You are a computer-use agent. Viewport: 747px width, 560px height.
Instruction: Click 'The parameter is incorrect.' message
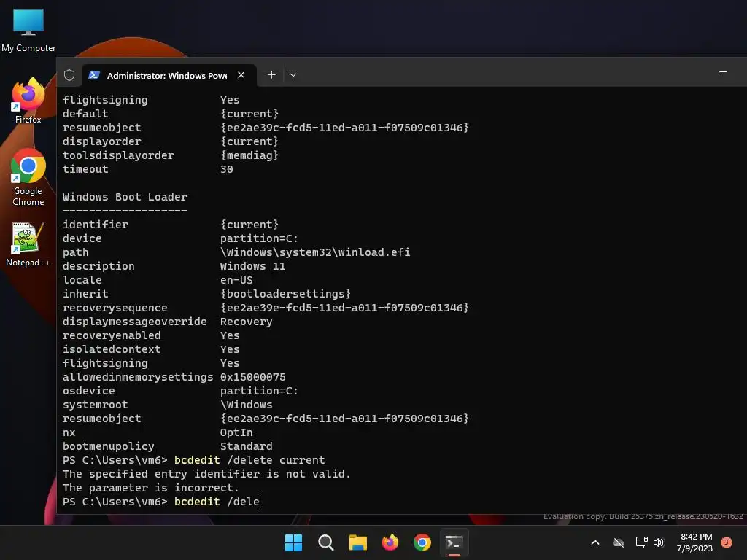150,487
